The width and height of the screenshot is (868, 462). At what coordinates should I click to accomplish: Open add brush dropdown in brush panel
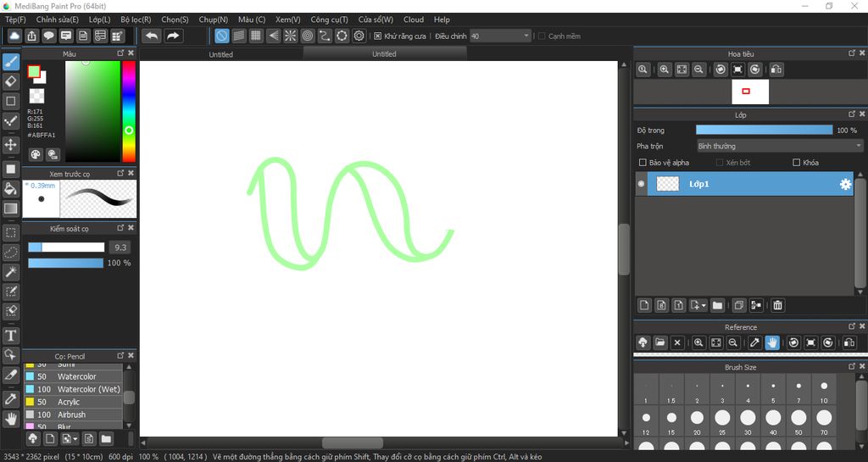coord(75,439)
